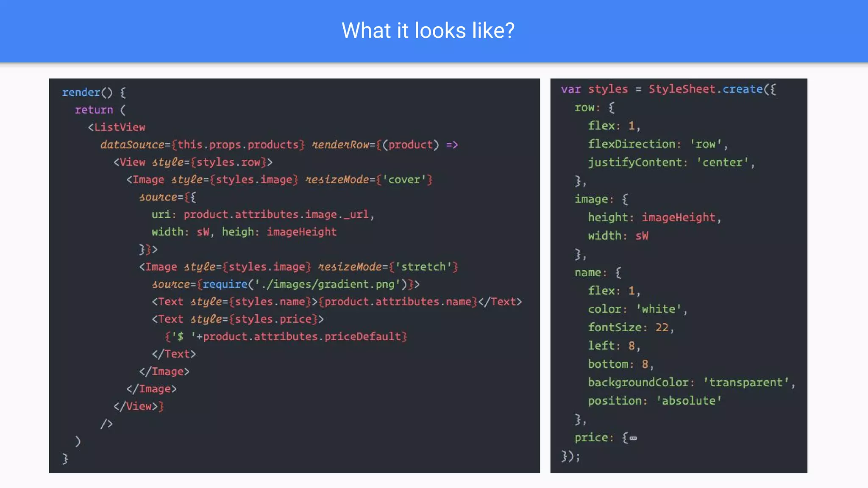Click the 'create' method after StyleSheet
The image size is (868, 488).
(743, 89)
